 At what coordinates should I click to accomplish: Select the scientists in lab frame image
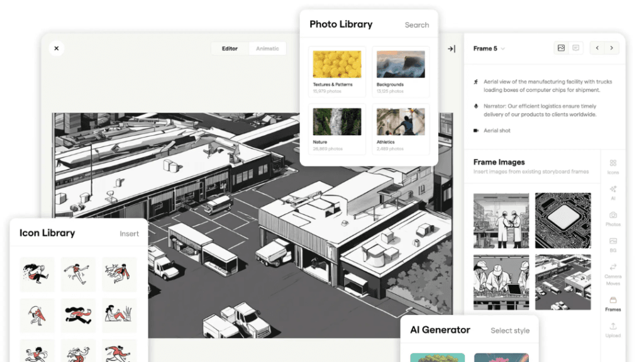point(501,221)
